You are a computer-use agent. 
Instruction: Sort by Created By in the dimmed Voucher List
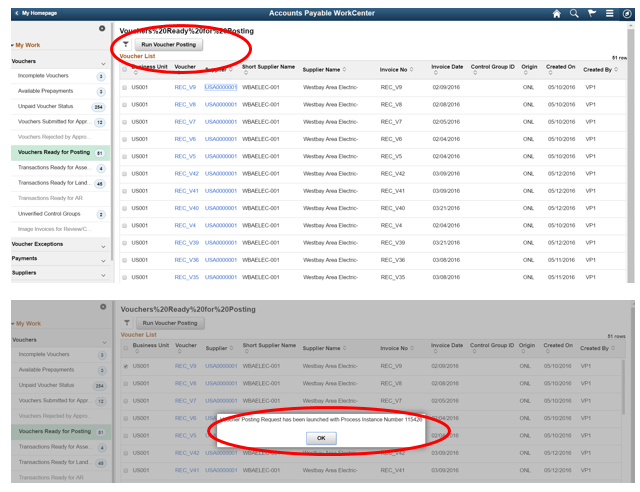click(x=597, y=348)
